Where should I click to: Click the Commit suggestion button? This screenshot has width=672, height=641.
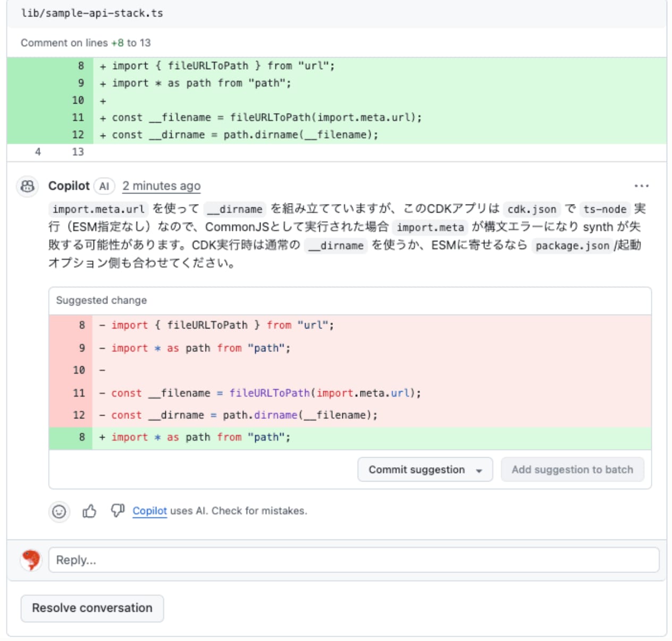coord(416,470)
